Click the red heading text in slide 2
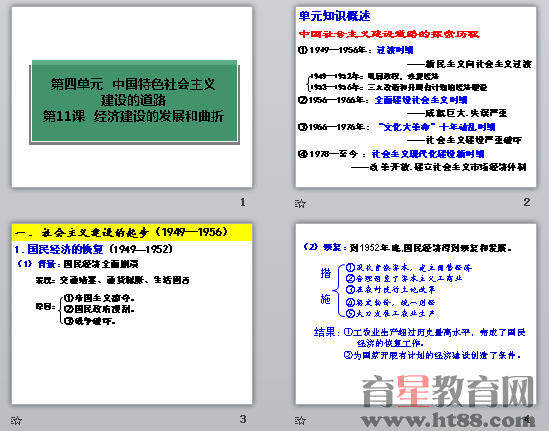 point(389,34)
